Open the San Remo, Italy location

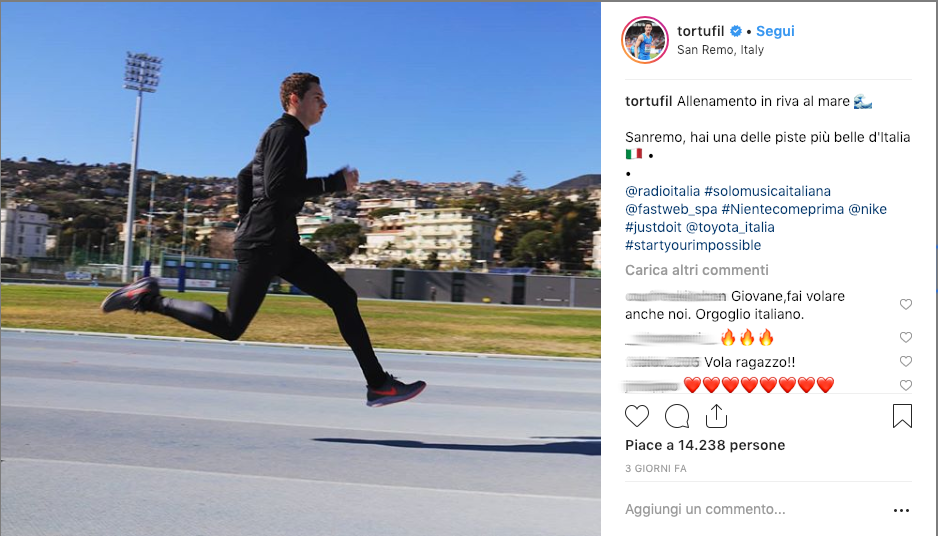pos(720,50)
